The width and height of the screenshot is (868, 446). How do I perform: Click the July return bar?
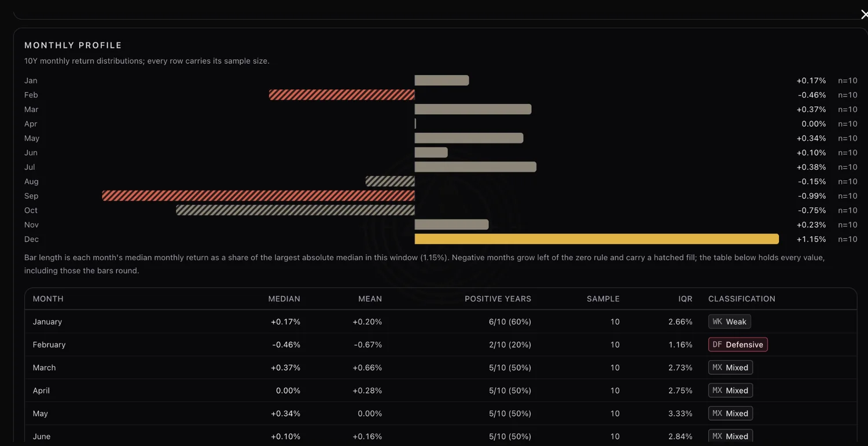[476, 167]
